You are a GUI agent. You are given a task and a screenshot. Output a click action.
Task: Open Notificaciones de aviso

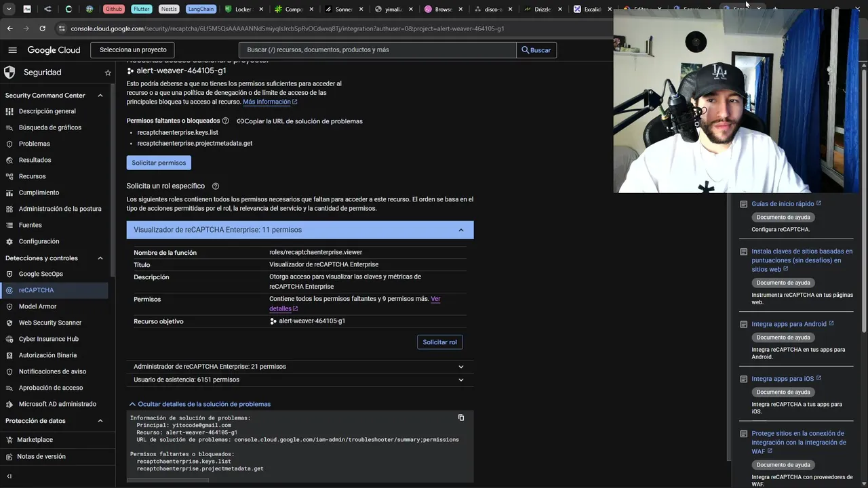point(54,371)
